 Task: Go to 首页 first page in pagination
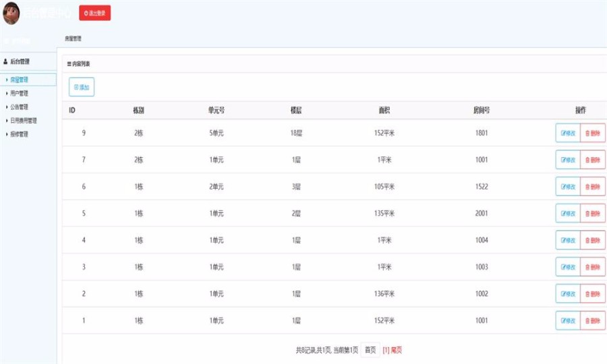[x=370, y=350]
